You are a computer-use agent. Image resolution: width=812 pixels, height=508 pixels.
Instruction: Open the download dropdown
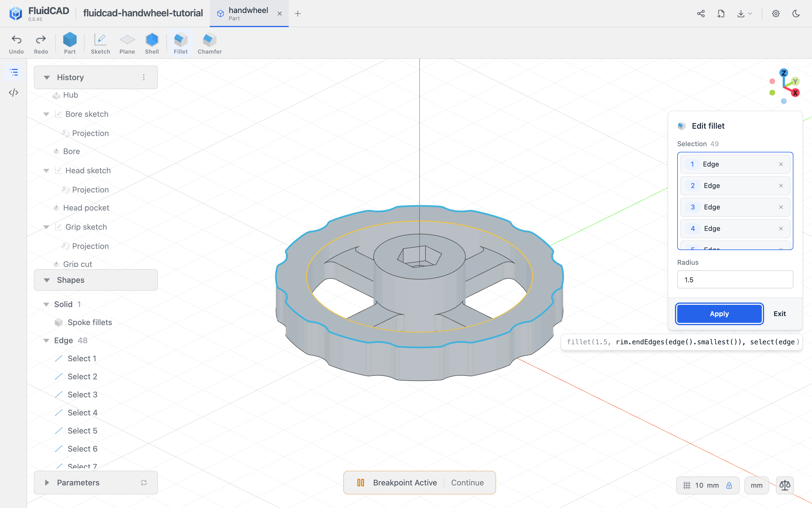745,14
